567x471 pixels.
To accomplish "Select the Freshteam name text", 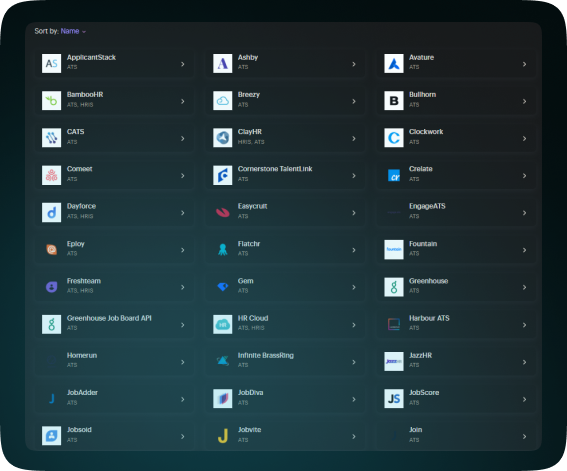I will coord(84,281).
